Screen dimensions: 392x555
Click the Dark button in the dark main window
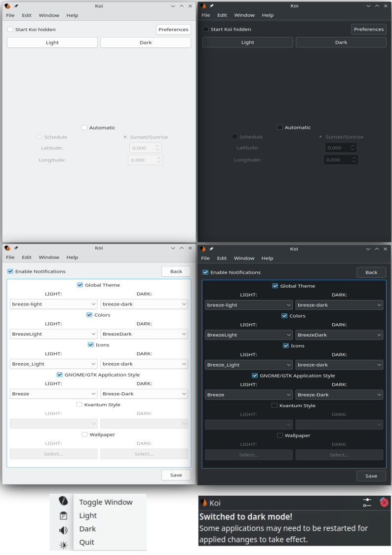pyautogui.click(x=341, y=42)
